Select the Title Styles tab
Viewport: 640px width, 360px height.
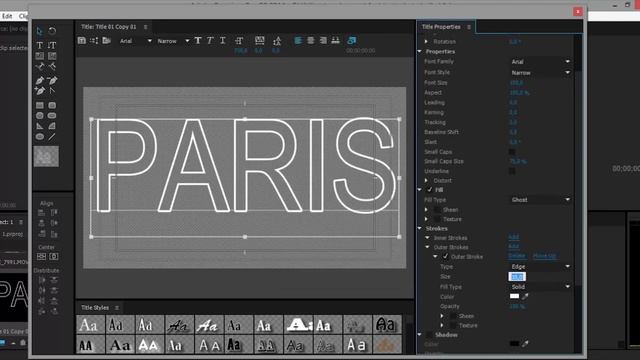point(95,308)
